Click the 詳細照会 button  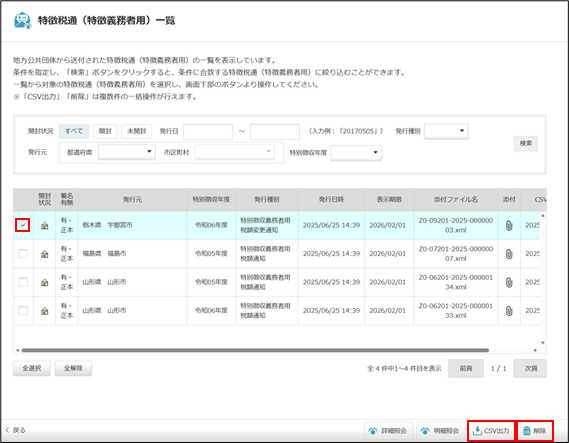(x=389, y=431)
